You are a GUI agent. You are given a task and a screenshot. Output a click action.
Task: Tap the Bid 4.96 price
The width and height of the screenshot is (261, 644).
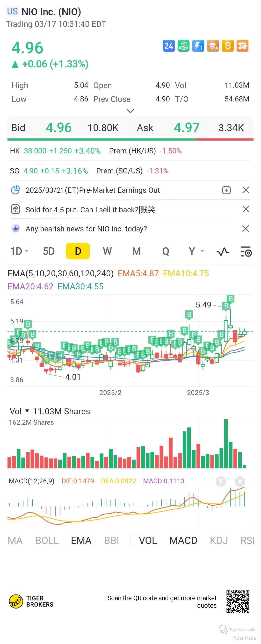click(x=58, y=128)
